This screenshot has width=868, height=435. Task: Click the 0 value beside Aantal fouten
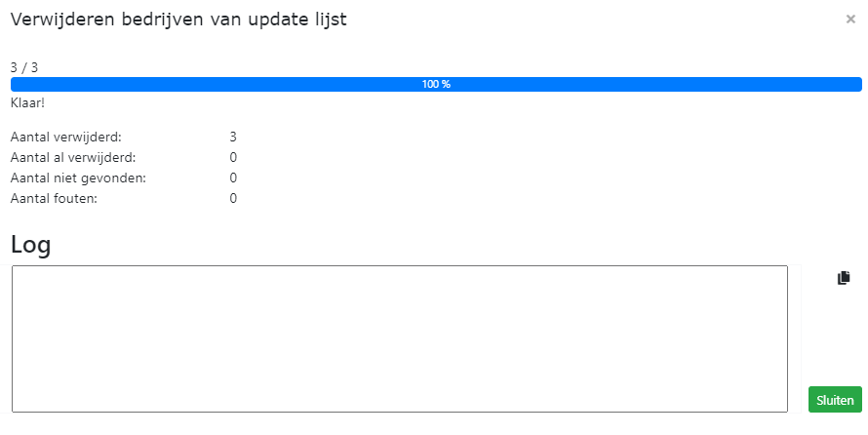(233, 198)
